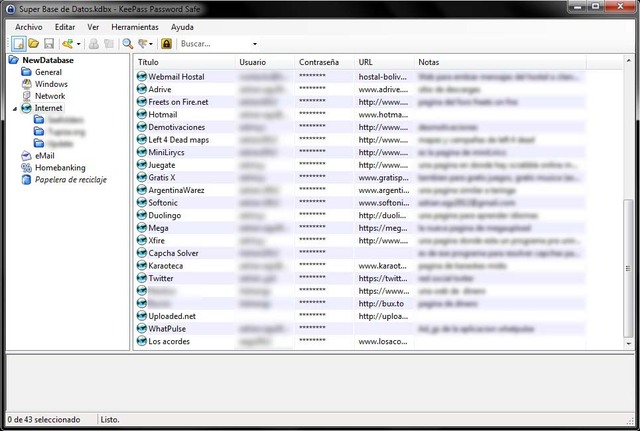Screen dimensions: 640x431
Task: Select the MiniLirycs entry title
Action: (166, 152)
